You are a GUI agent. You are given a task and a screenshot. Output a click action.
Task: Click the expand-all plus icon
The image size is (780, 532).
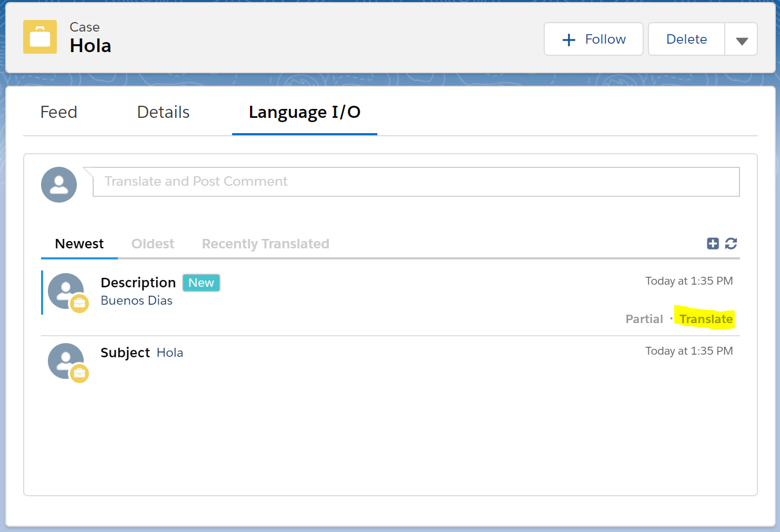[x=713, y=243]
